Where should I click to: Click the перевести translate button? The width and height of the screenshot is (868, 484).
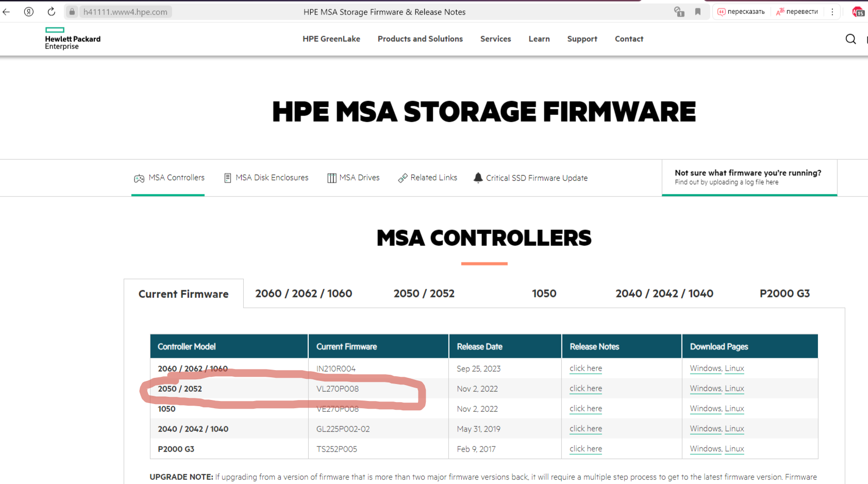coord(797,12)
